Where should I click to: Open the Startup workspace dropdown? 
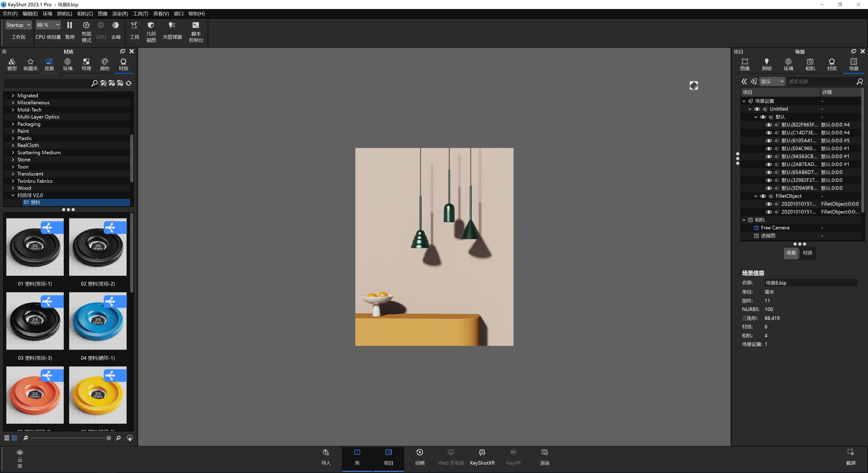coord(19,25)
